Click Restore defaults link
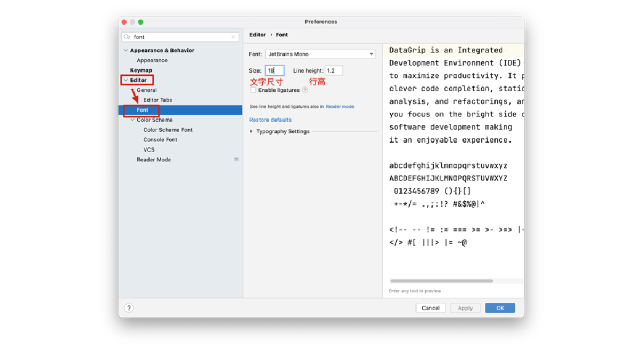 270,120
